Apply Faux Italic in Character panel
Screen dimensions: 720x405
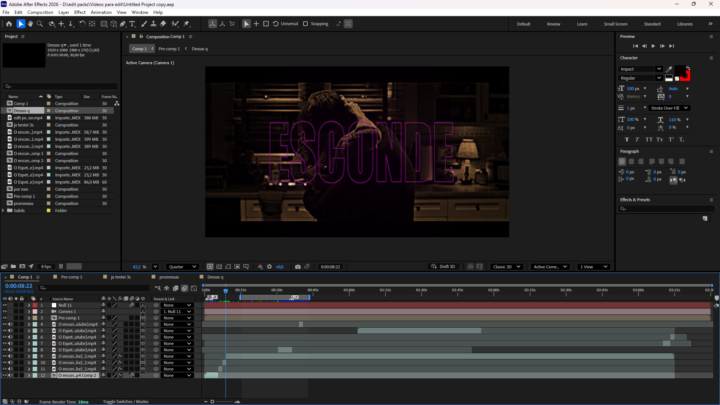pyautogui.click(x=637, y=140)
